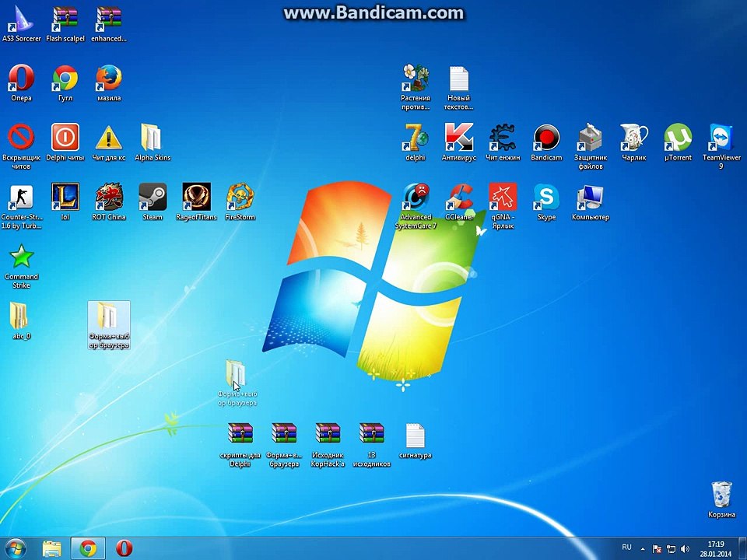747x560 pixels.
Task: Select the скрипты для Delphi archive
Action: (240, 444)
